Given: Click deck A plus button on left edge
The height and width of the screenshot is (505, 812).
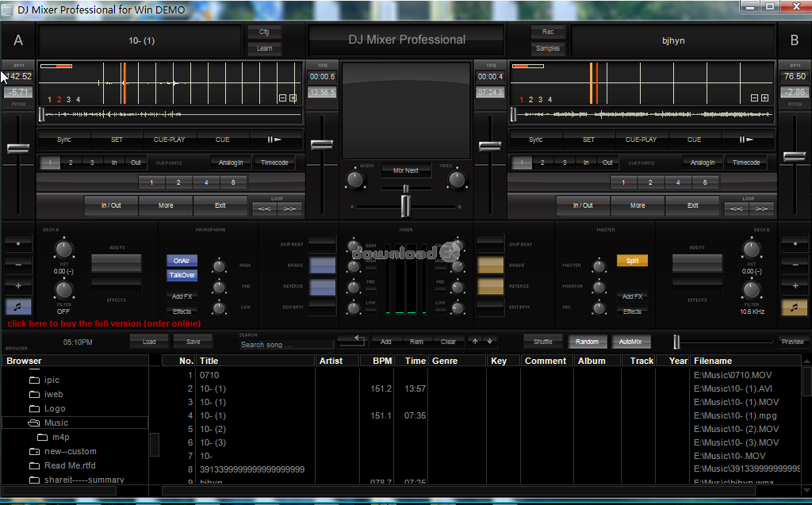Looking at the screenshot, I should pyautogui.click(x=18, y=285).
